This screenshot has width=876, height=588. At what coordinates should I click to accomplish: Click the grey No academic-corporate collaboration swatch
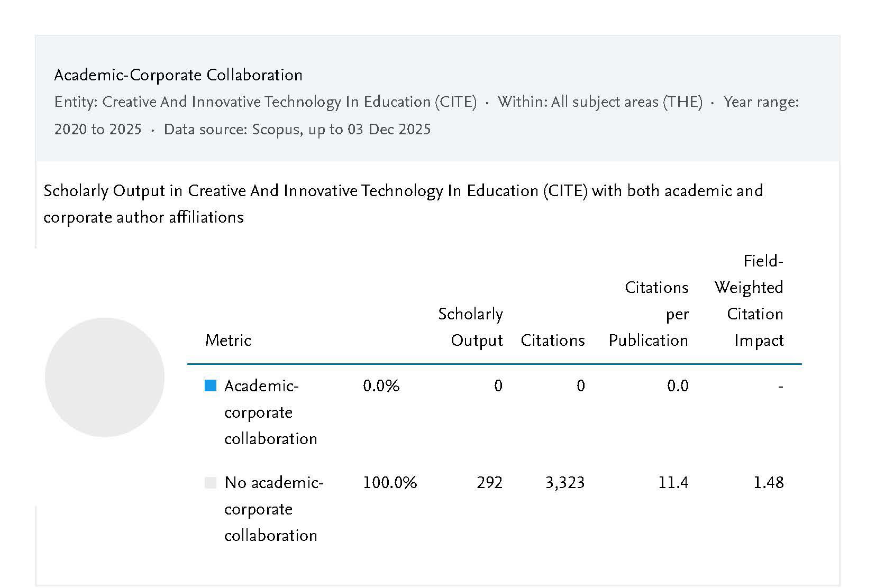[211, 483]
